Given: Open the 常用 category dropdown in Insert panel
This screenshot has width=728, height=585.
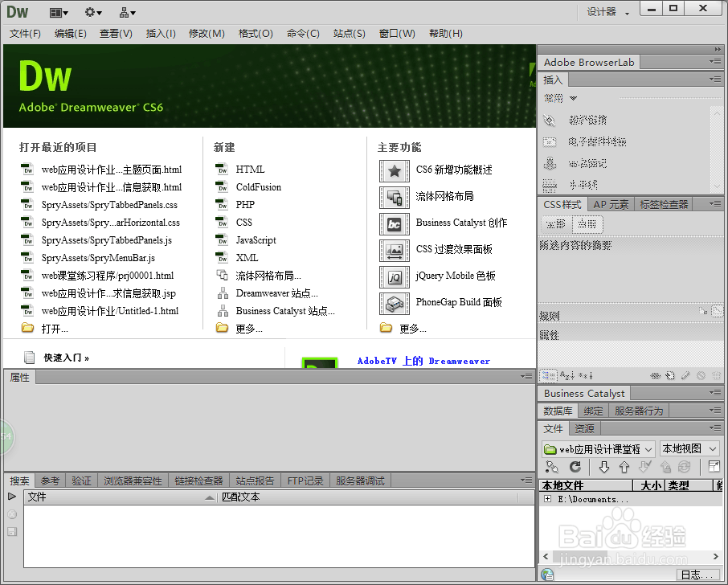Looking at the screenshot, I should (x=560, y=98).
